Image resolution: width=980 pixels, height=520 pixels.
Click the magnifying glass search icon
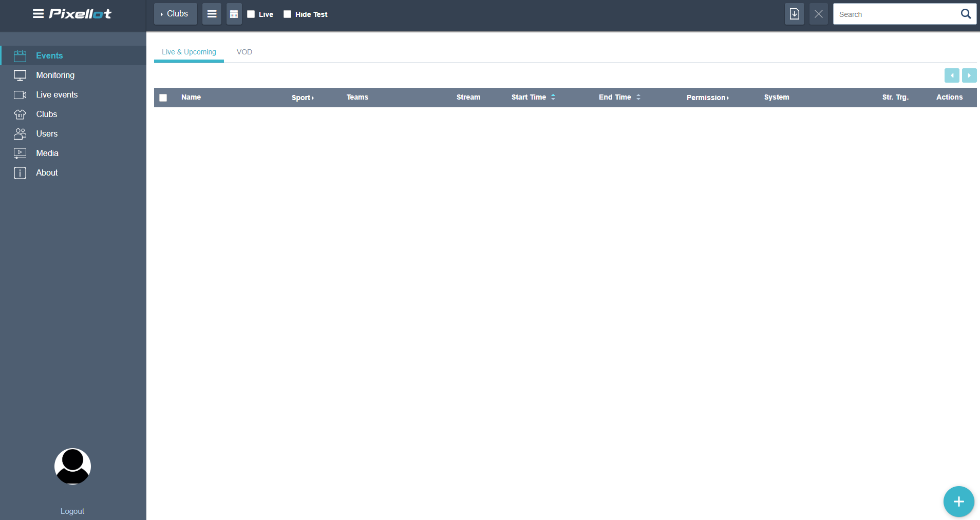pyautogui.click(x=966, y=14)
